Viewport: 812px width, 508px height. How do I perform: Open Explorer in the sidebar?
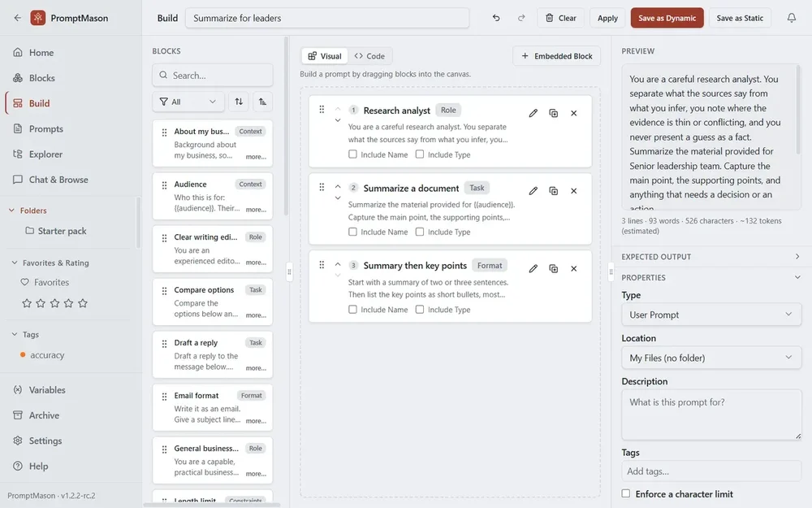[71, 154]
